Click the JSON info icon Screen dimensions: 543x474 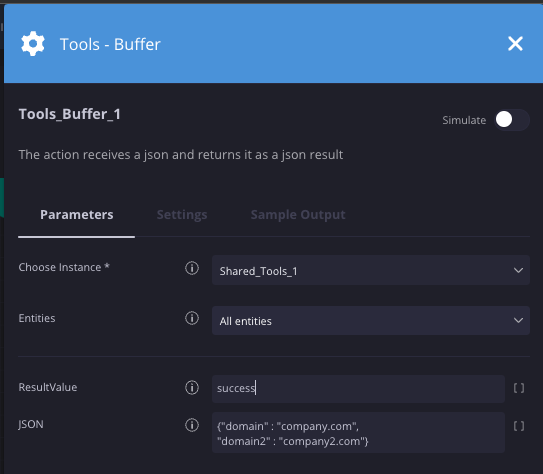pos(192,425)
